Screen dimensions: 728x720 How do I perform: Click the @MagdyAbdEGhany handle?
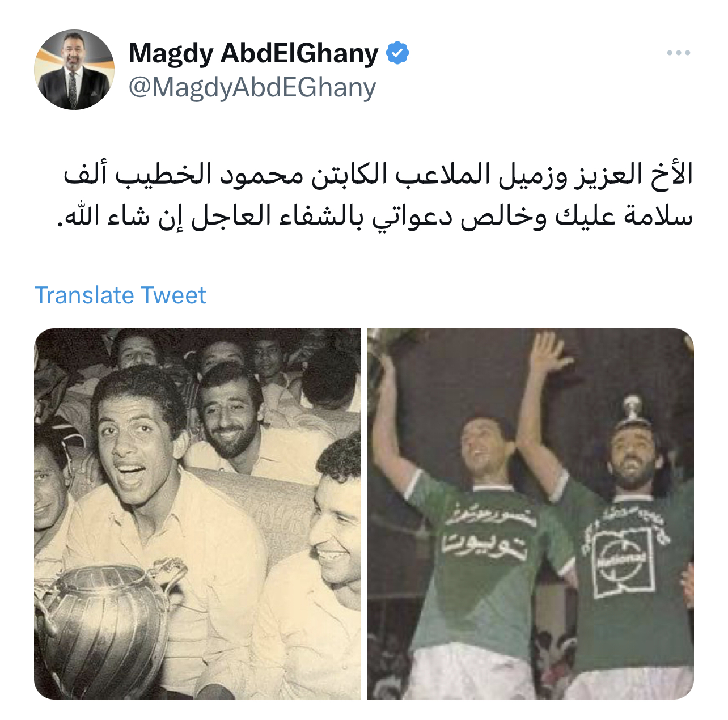coord(252,87)
